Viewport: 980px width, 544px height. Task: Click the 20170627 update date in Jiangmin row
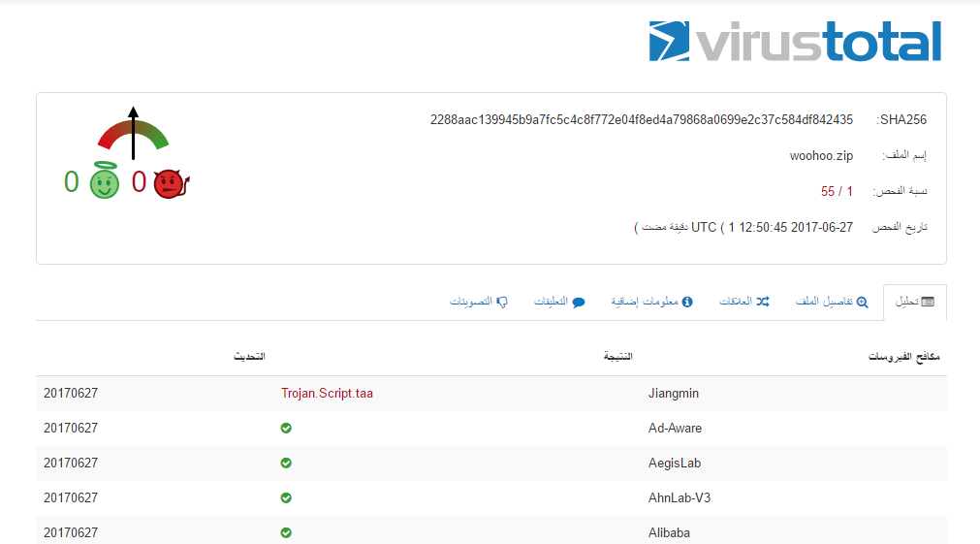tap(71, 394)
